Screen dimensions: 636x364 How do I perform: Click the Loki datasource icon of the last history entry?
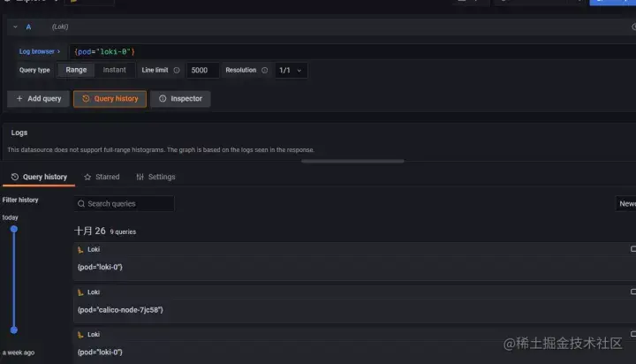click(x=80, y=335)
